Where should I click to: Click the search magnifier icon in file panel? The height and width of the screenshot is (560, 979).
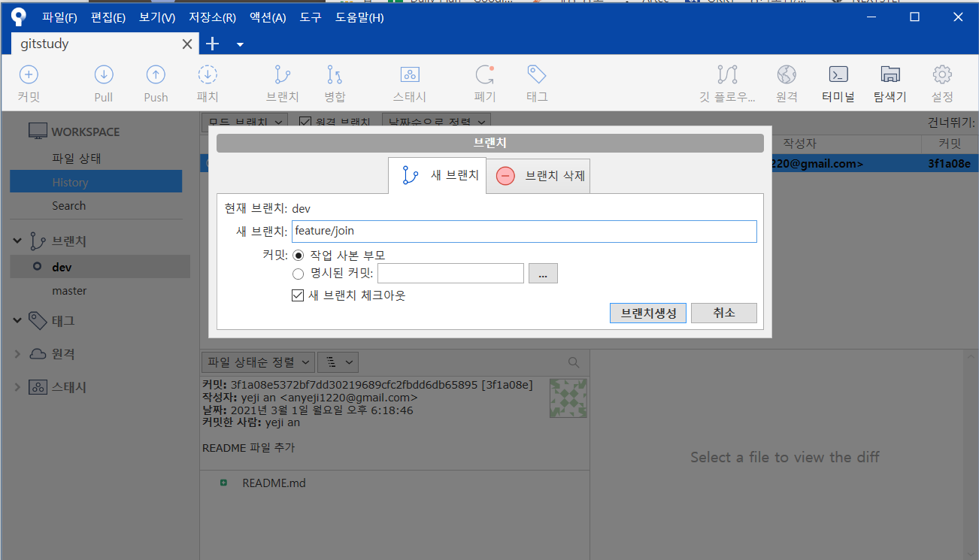(574, 362)
